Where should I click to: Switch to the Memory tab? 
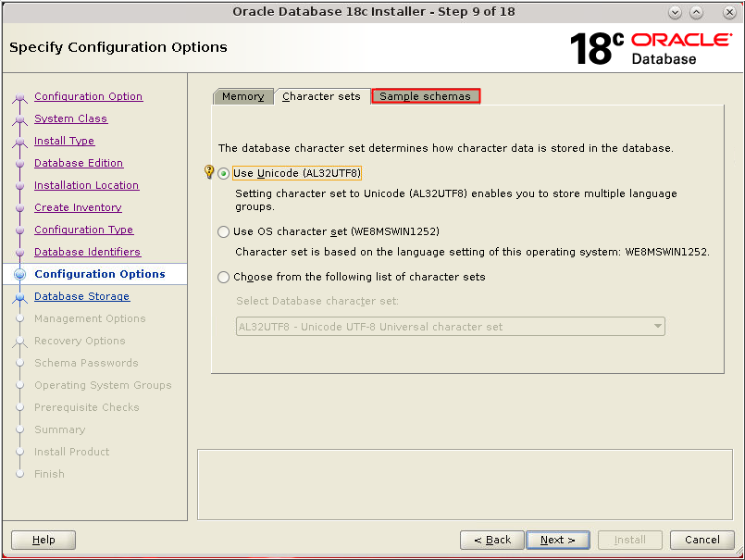(x=243, y=96)
